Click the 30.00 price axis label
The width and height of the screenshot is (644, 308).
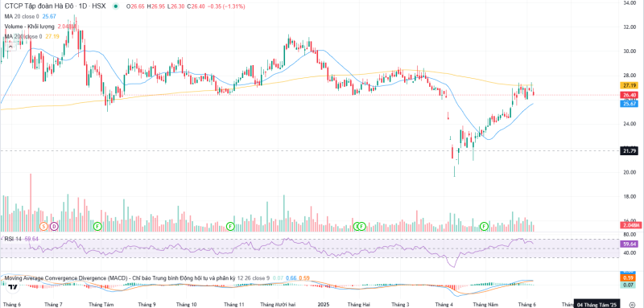630,51
